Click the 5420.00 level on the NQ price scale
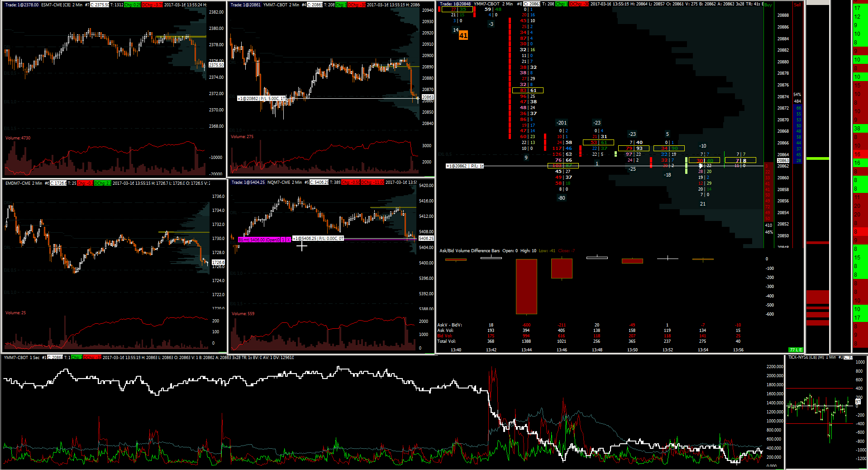 [426, 186]
